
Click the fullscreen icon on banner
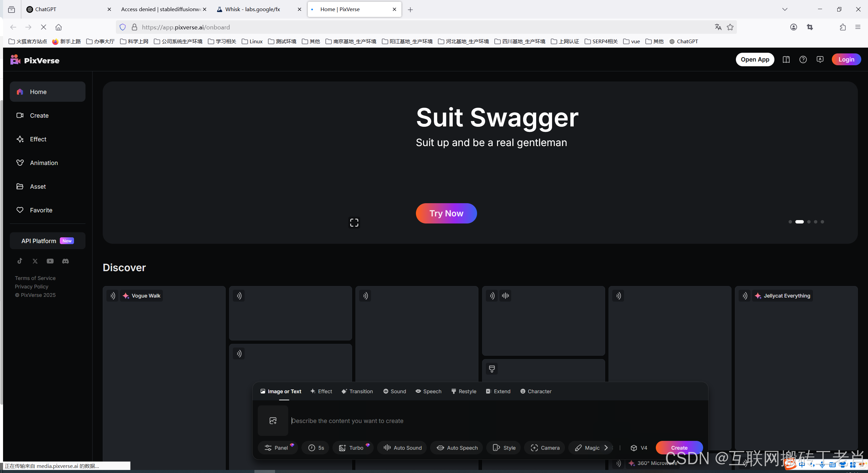click(354, 222)
